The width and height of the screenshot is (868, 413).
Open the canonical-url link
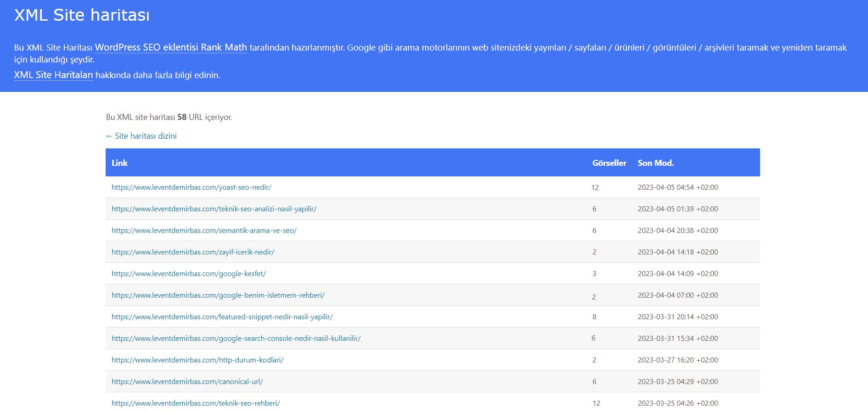click(x=187, y=382)
